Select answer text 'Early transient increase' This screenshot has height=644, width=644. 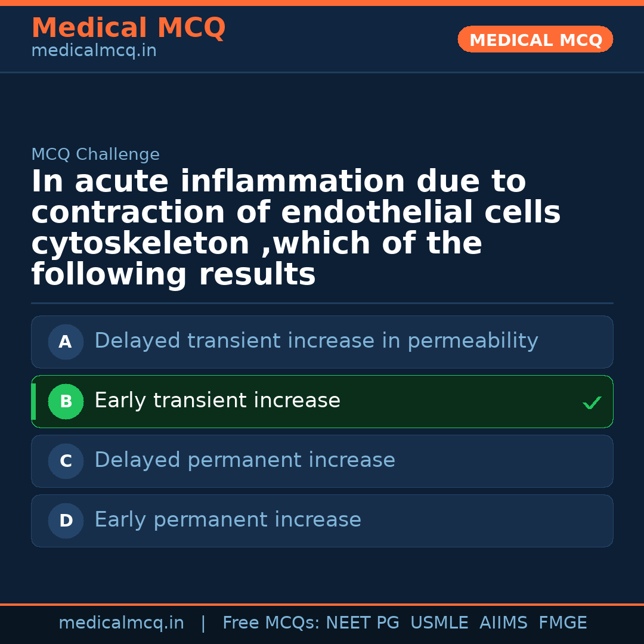pyautogui.click(x=217, y=401)
